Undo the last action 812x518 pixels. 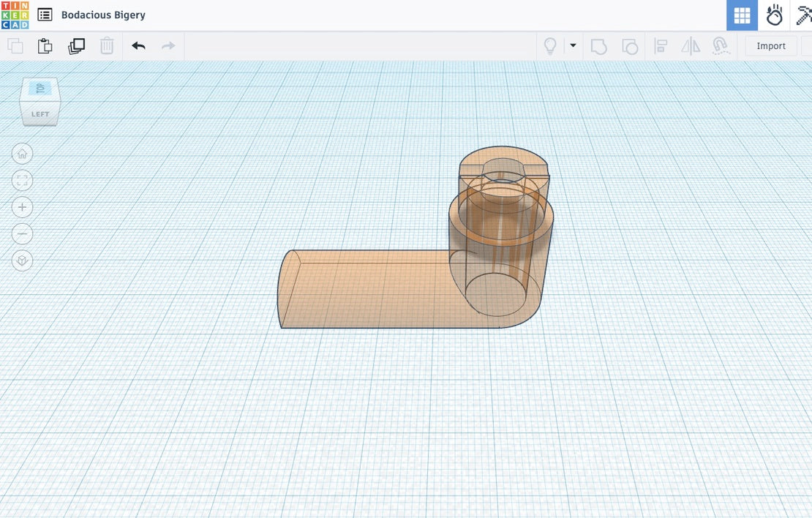138,46
